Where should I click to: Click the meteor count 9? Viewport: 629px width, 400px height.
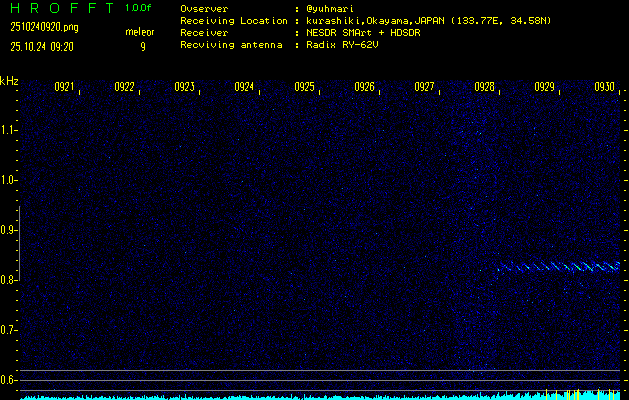pos(142,47)
